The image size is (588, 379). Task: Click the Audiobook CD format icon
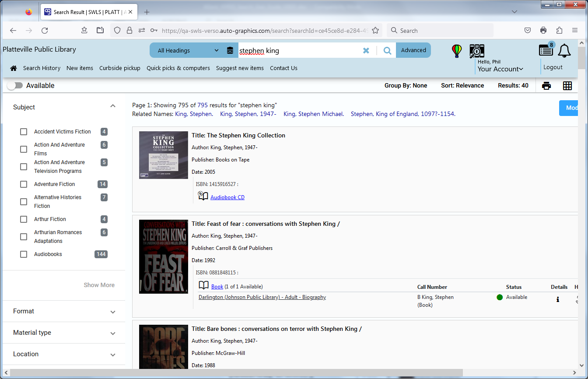pyautogui.click(x=203, y=196)
